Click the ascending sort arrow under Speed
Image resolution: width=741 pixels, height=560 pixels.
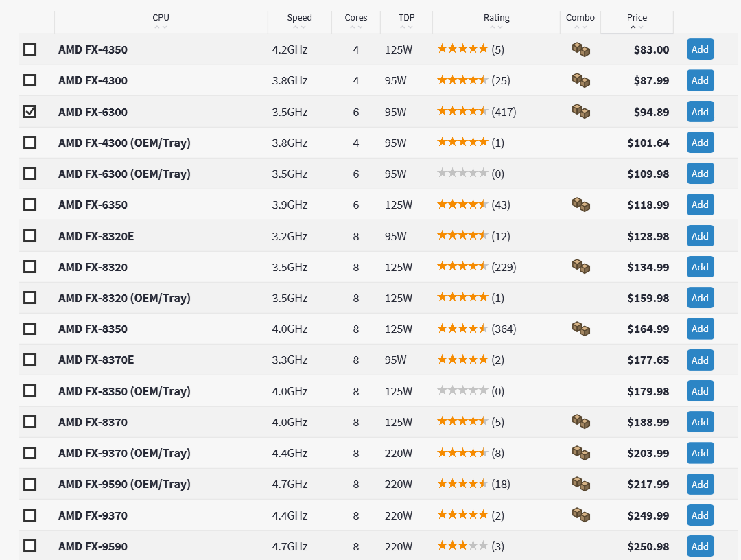296,27
